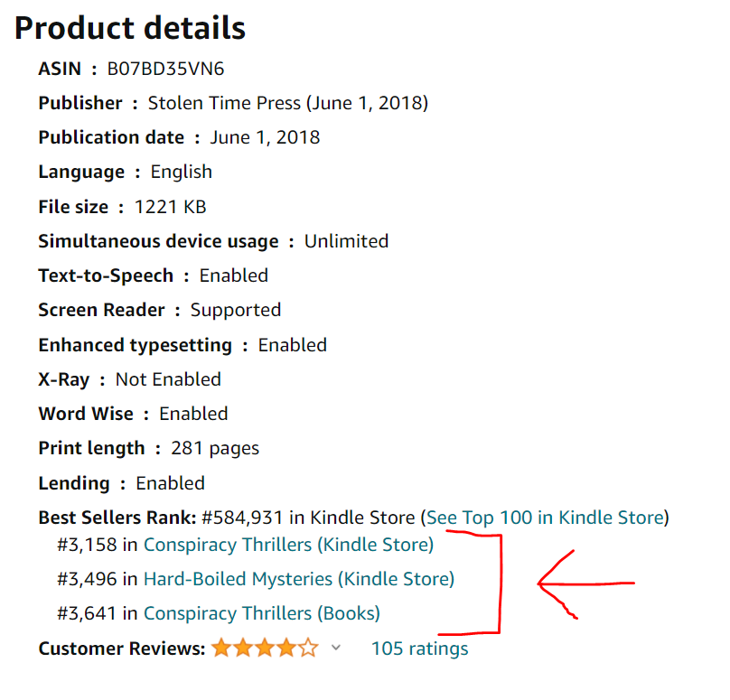Click the Product details heading
The image size is (730, 700).
(130, 28)
